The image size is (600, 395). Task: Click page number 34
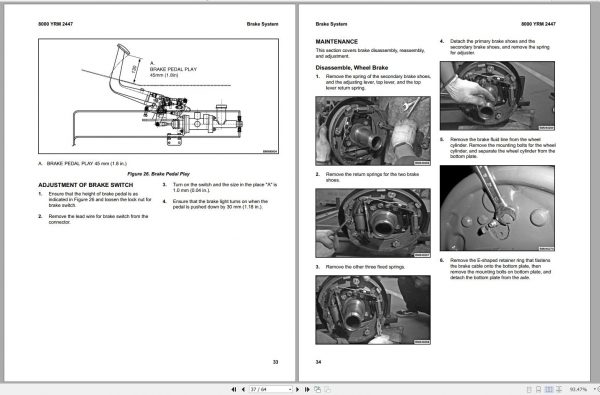pos(318,362)
